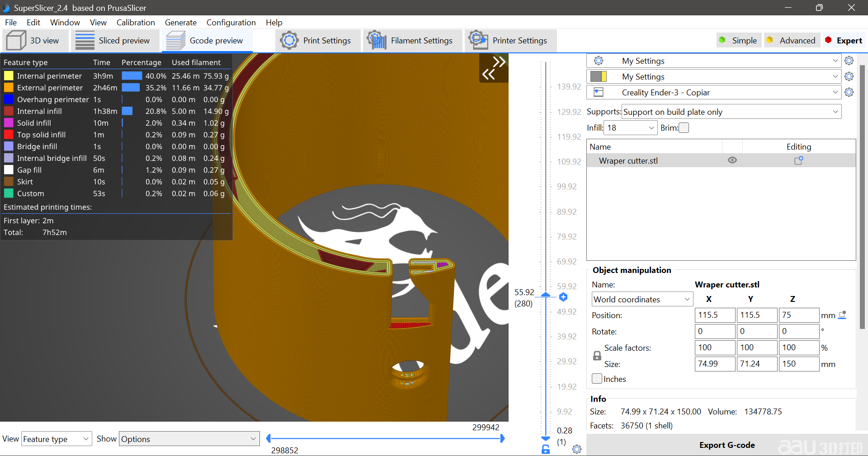Open the Calibration menu
Image resolution: width=868 pixels, height=456 pixels.
click(136, 23)
